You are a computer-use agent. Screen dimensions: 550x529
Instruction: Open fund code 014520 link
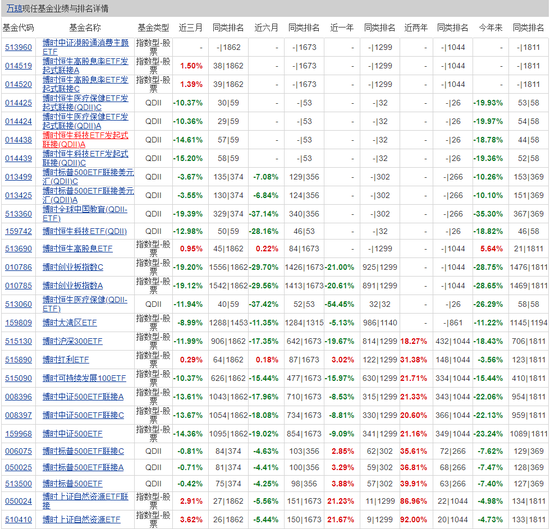pos(19,85)
